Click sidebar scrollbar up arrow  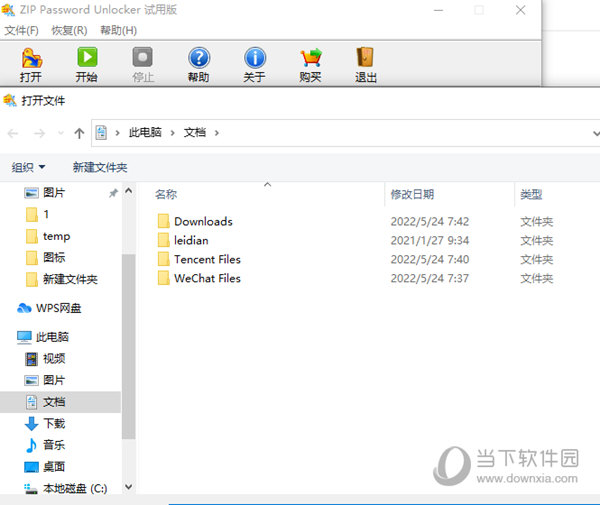(x=129, y=191)
